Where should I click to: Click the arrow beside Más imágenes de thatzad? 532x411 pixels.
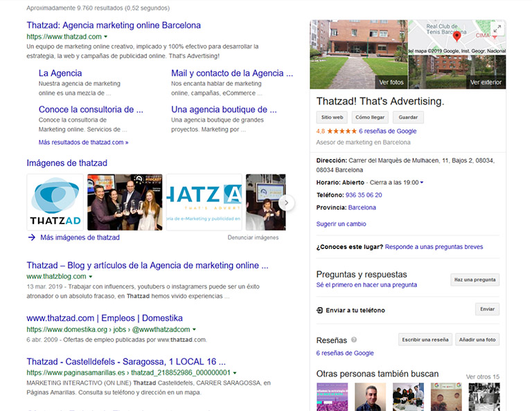pos(32,237)
